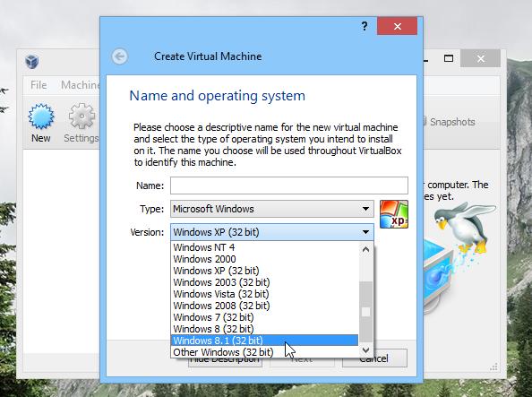Select Windows 2000 from version list

click(x=264, y=259)
